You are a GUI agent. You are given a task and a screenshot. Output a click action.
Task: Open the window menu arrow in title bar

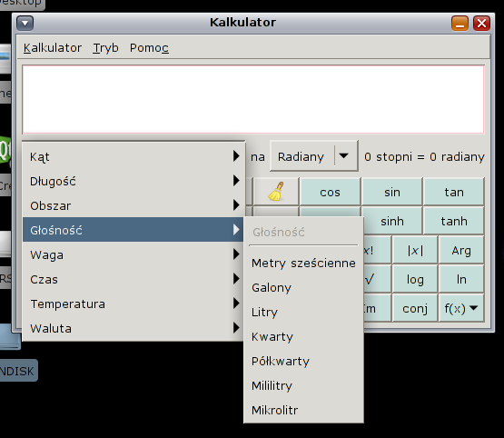pos(25,23)
